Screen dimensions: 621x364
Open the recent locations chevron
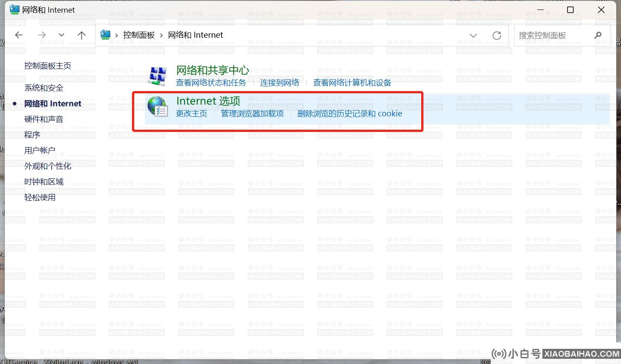pos(61,35)
